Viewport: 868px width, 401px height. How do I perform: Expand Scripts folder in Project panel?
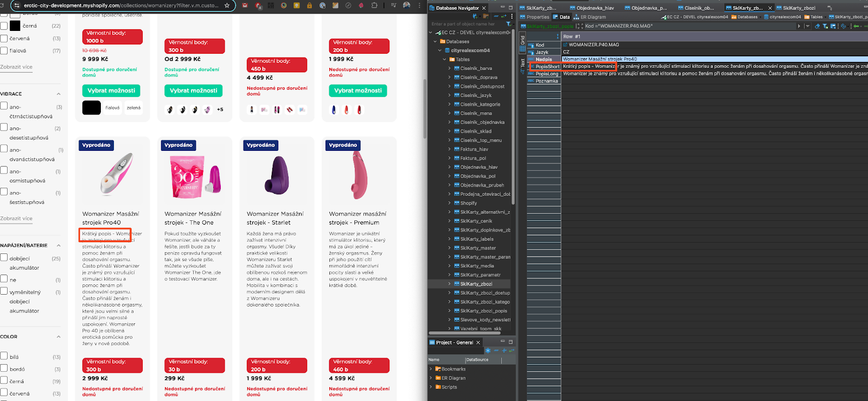(x=431, y=387)
